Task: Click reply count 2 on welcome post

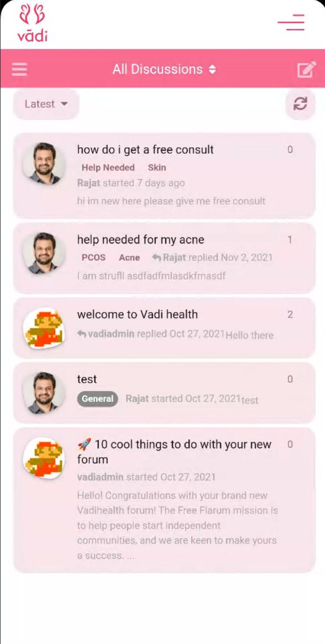Action: [x=290, y=315]
